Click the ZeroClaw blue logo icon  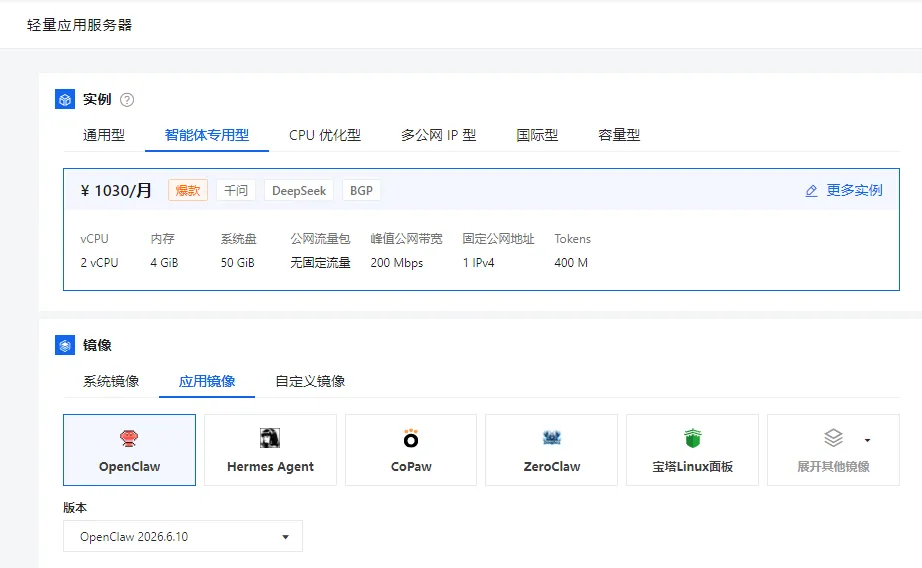[x=552, y=437]
